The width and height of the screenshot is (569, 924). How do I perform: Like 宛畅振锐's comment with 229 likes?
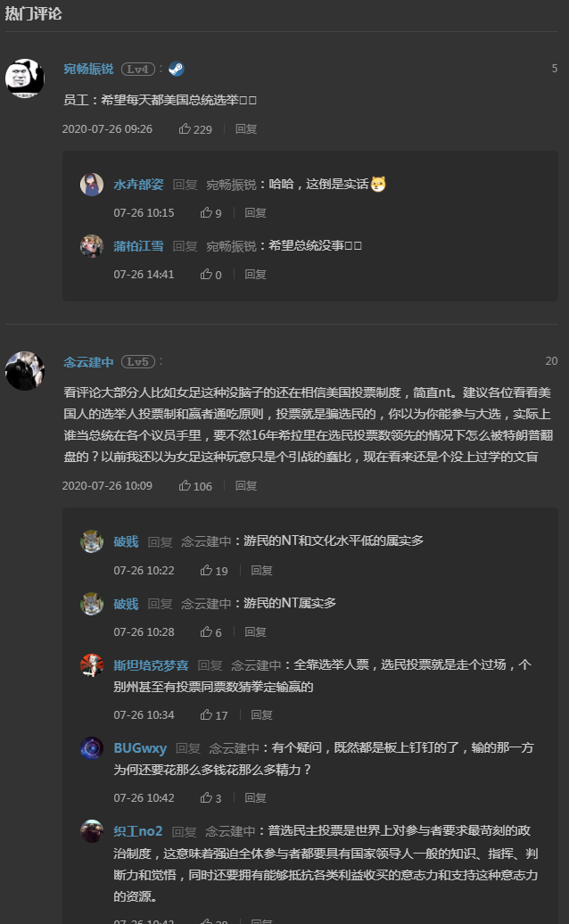pos(186,128)
